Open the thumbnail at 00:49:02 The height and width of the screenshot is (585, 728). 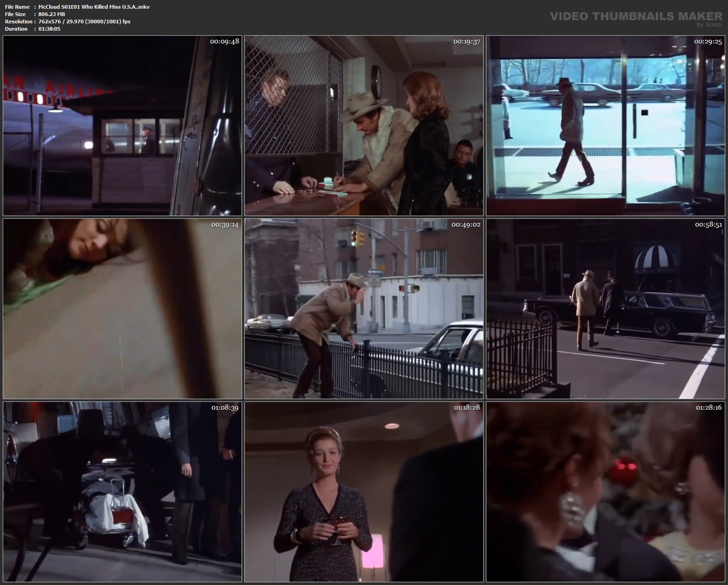point(364,309)
